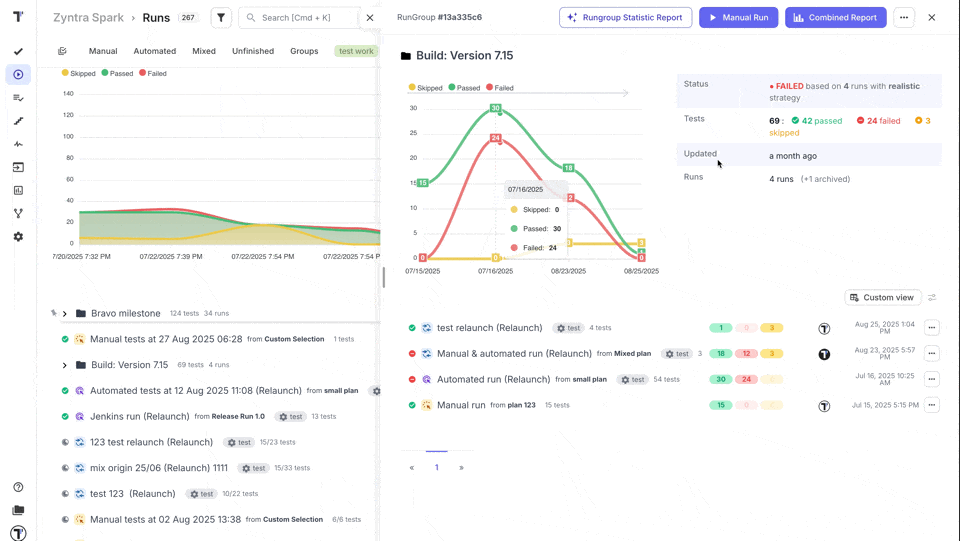The height and width of the screenshot is (541, 960).
Task: Click the branch icon in left sidebar
Action: click(x=18, y=214)
